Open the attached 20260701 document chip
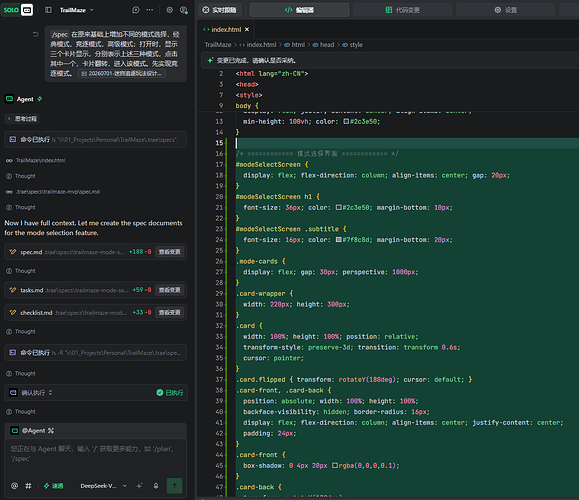This screenshot has height=500, width=579. (122, 73)
